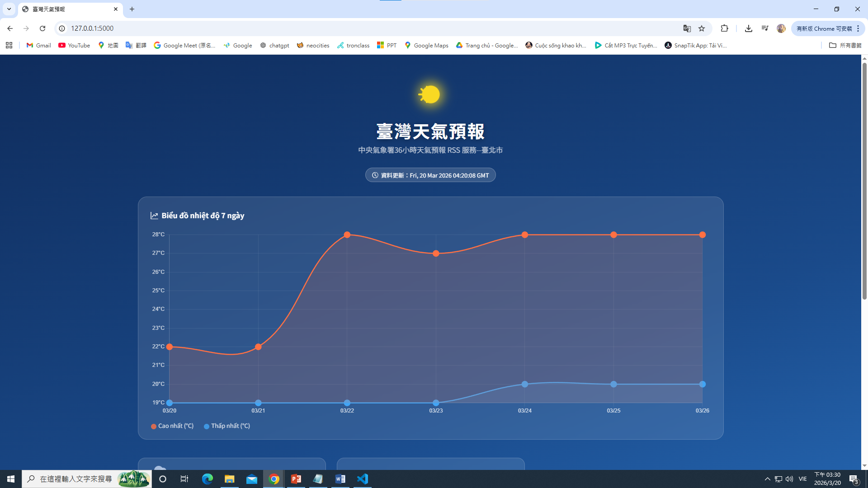Image resolution: width=868 pixels, height=488 pixels.
Task: Open the Chrome extensions puzzle icon
Action: click(x=724, y=28)
